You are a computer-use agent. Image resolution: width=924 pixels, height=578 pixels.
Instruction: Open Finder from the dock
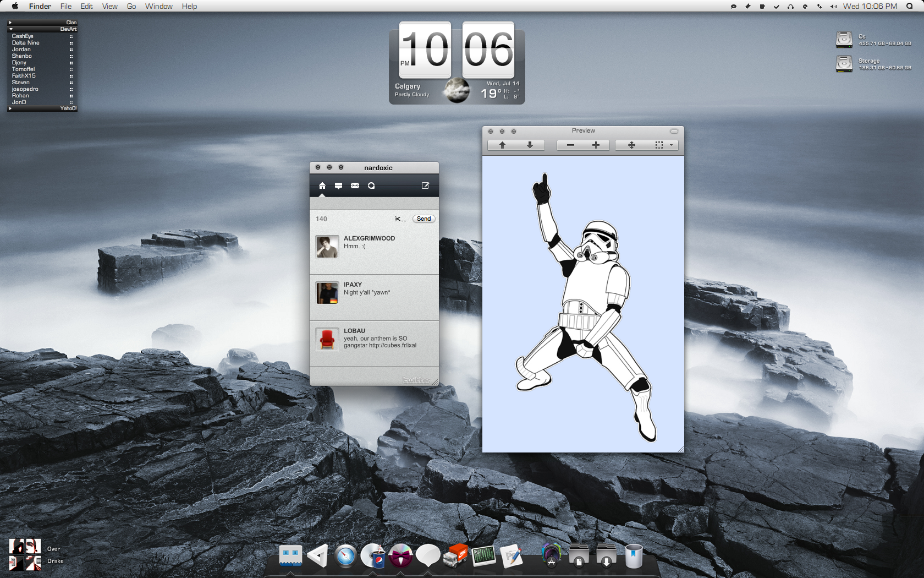[290, 555]
